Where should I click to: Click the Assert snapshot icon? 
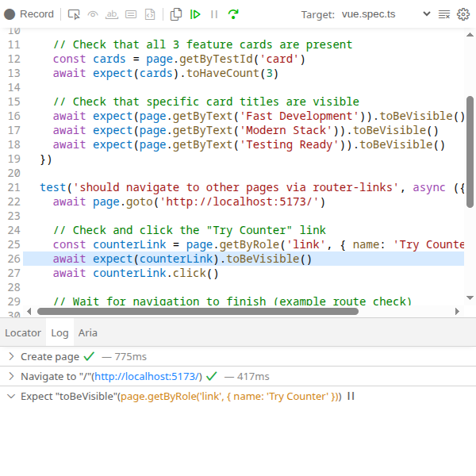[x=150, y=14]
